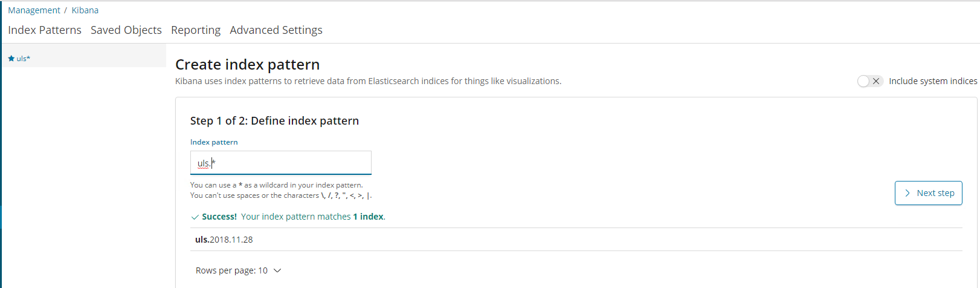Click the 'Include system indices' label
Screen dimensions: 980x288
point(932,81)
